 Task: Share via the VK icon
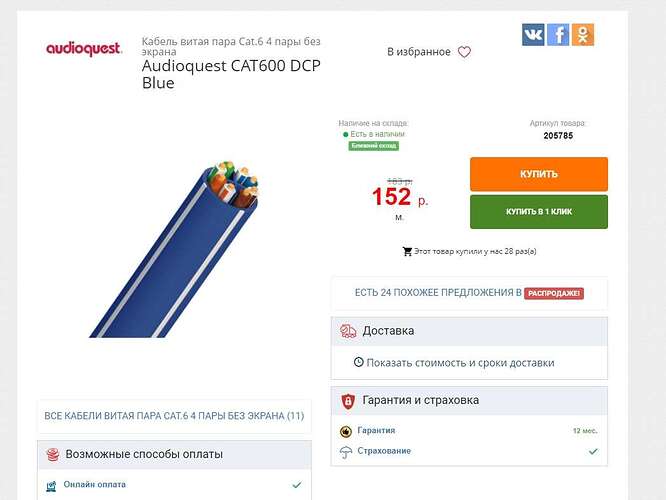(533, 35)
